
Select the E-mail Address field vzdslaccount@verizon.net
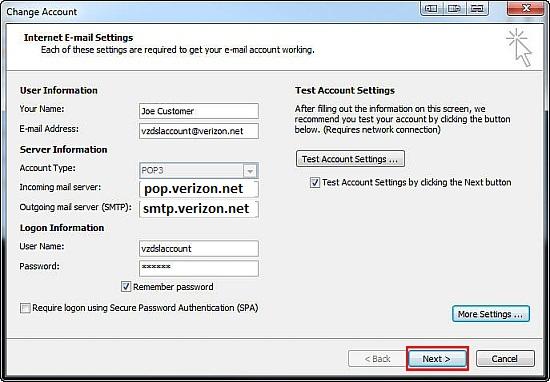coord(199,131)
